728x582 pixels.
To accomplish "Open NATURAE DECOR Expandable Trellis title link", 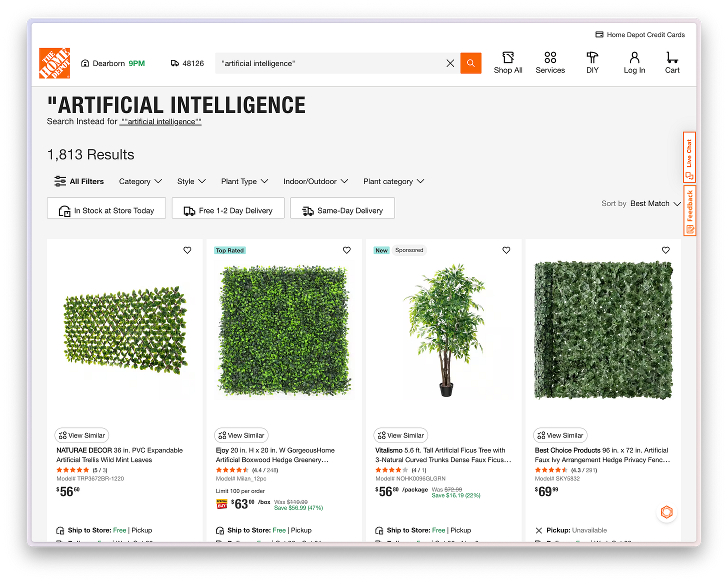I will 119,455.
